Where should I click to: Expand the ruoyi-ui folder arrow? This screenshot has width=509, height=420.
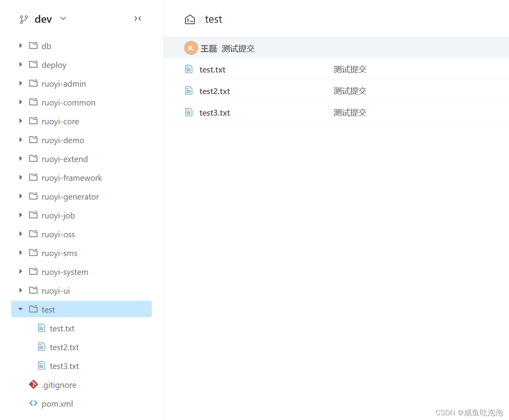point(21,291)
